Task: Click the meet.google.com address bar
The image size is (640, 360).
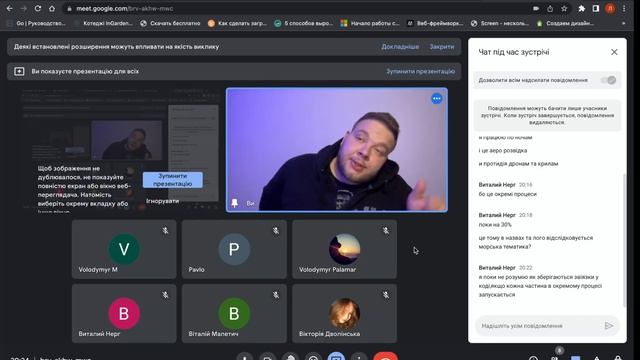Action: (298, 8)
